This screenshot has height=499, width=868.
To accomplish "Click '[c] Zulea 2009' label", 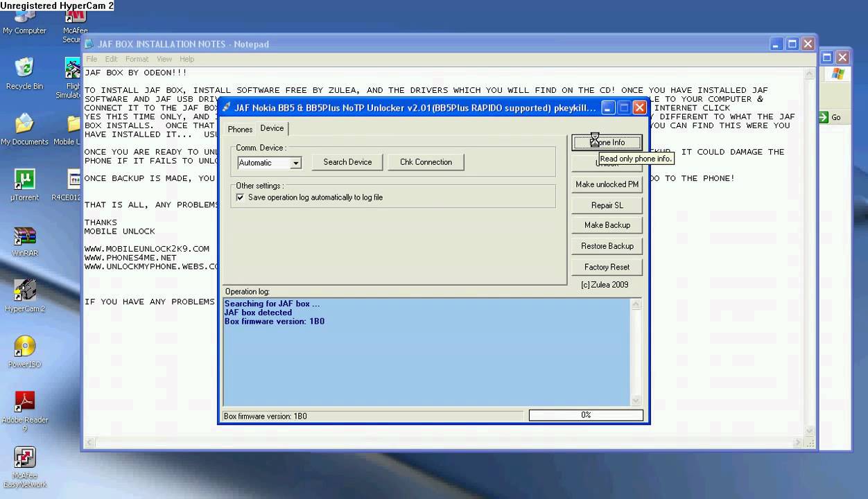I will tap(605, 285).
